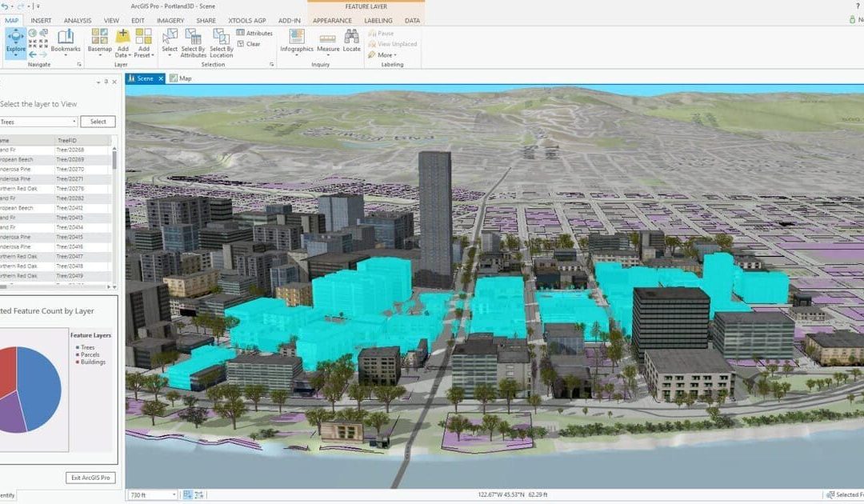864x504 pixels.
Task: Expand the Add Data dropdown arrow
Action: pos(130,55)
